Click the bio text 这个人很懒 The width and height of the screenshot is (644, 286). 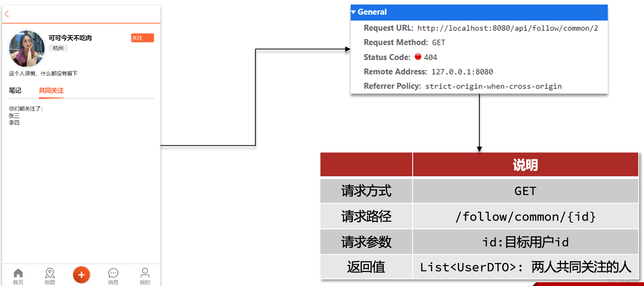click(43, 74)
